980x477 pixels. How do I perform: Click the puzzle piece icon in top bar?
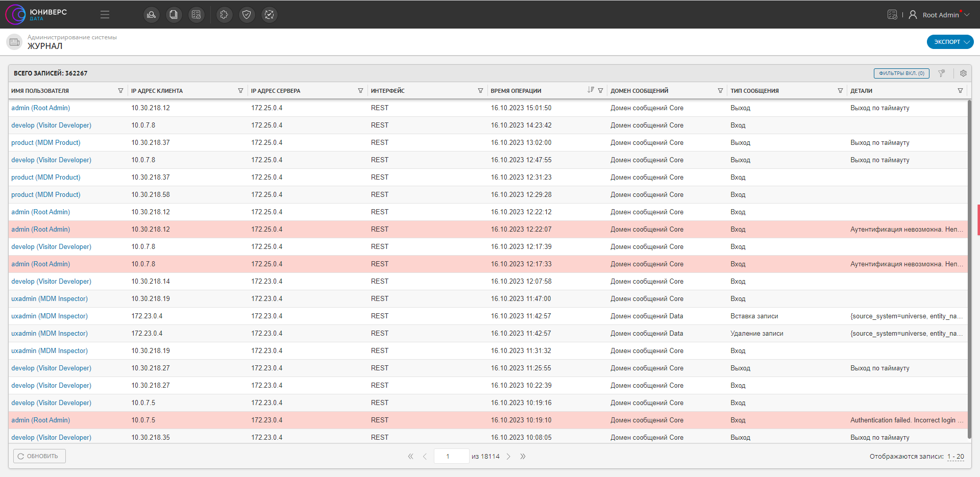[224, 15]
